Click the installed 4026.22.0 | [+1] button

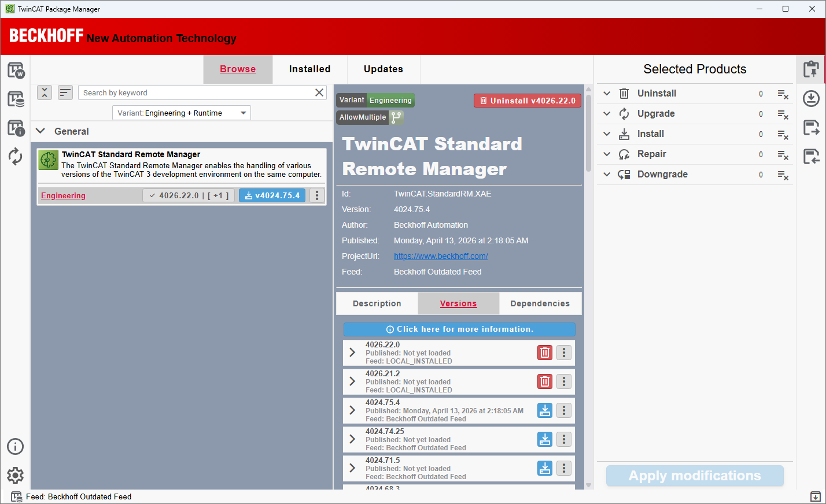[x=189, y=195]
